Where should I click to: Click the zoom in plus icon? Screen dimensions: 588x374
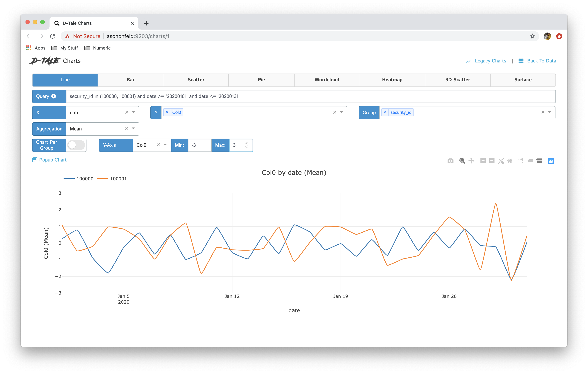(483, 161)
